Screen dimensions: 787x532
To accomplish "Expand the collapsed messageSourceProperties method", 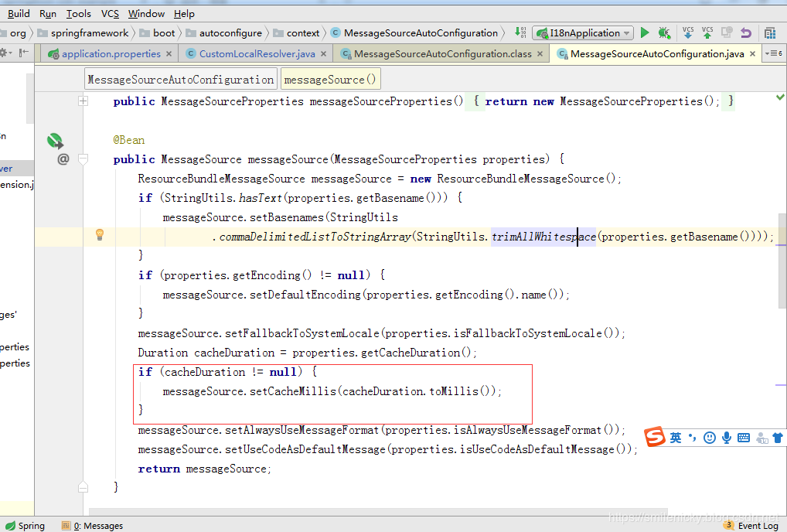I will pos(83,101).
